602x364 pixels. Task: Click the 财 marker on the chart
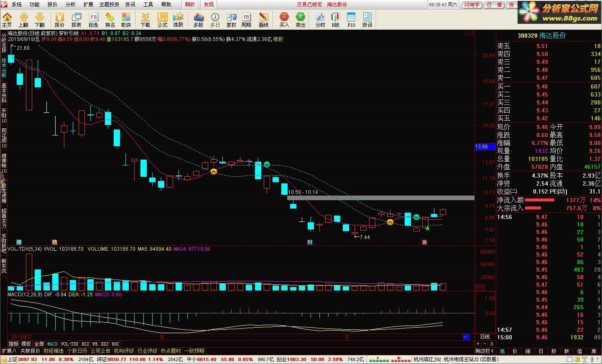click(x=310, y=242)
